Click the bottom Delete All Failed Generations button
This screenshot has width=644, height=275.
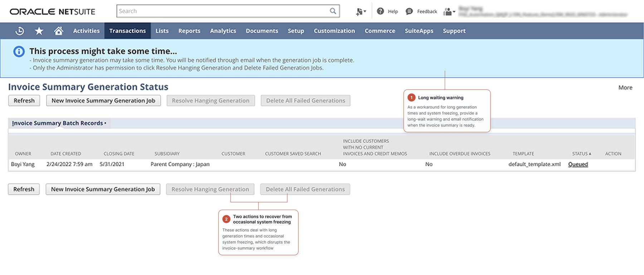tap(305, 189)
